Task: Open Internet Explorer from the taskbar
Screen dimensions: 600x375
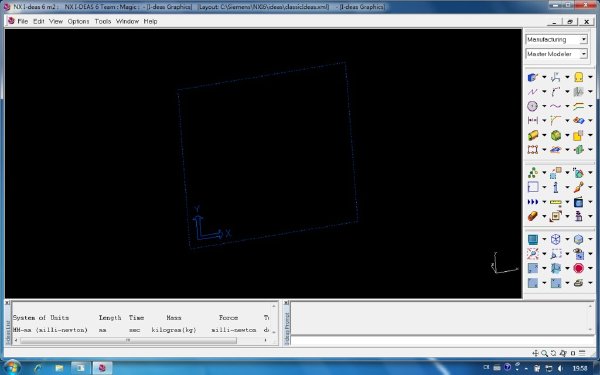Action: (38, 368)
